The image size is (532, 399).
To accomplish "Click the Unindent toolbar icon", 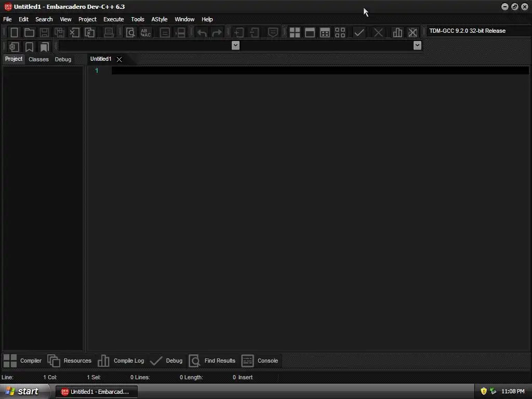I will pyautogui.click(x=254, y=33).
